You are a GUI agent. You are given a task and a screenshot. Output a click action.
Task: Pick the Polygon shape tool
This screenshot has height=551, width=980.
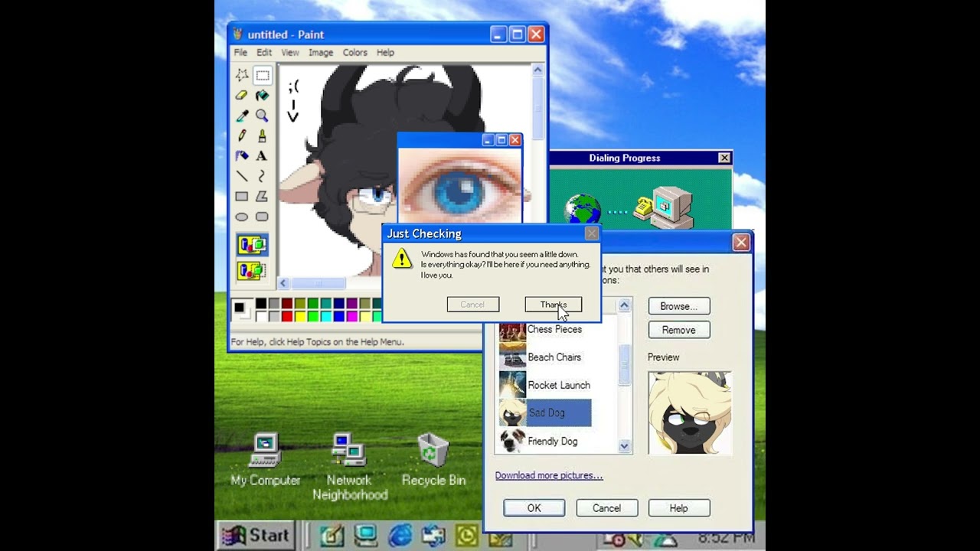(262, 196)
